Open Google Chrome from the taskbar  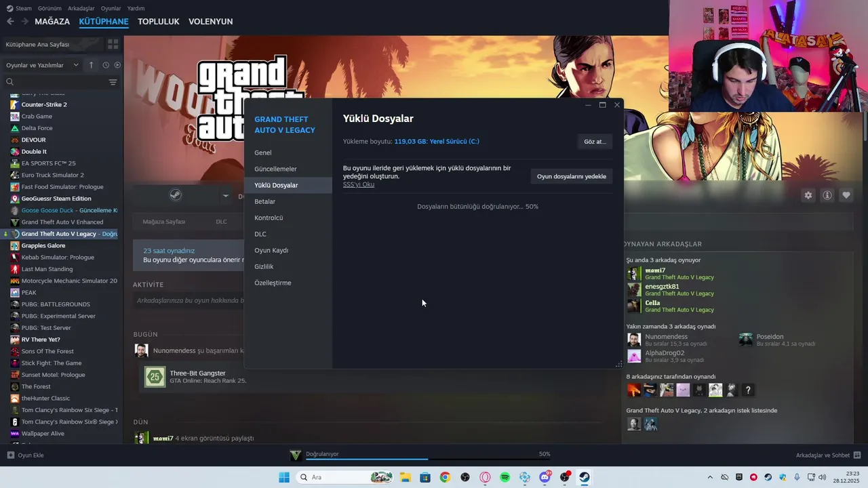pos(445,477)
